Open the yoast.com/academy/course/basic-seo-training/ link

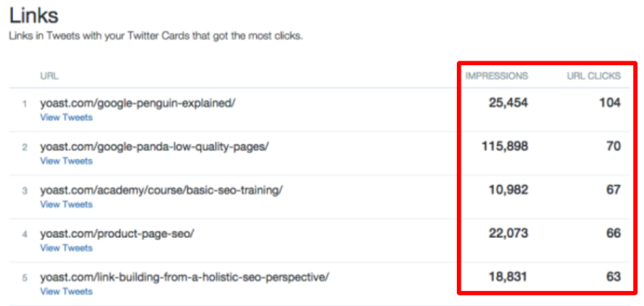tap(161, 190)
